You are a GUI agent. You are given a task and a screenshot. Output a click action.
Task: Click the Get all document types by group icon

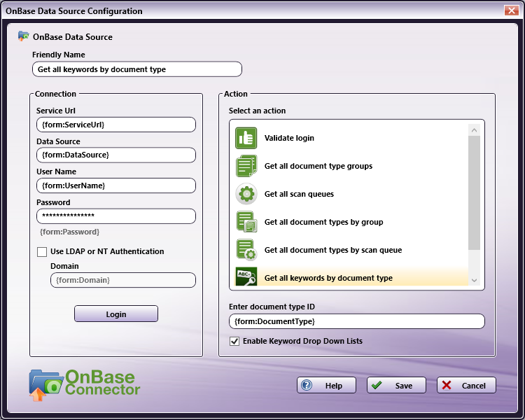pyautogui.click(x=246, y=222)
